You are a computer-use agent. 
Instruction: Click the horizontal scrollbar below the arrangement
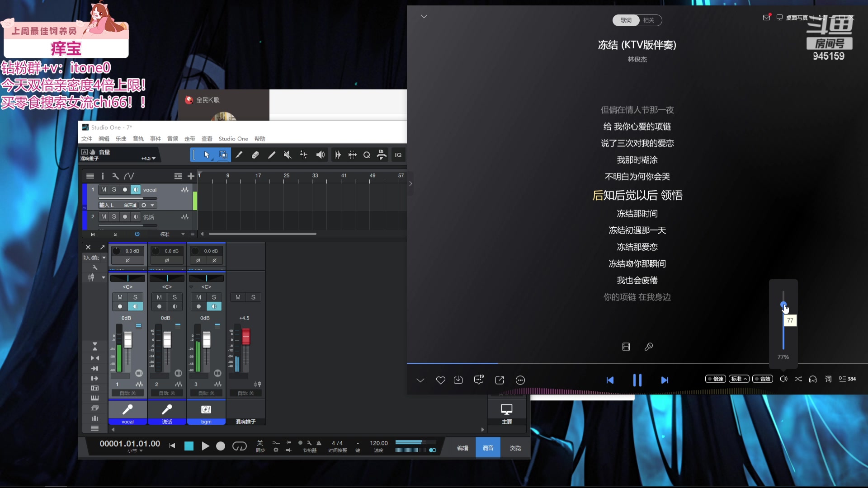(262, 234)
